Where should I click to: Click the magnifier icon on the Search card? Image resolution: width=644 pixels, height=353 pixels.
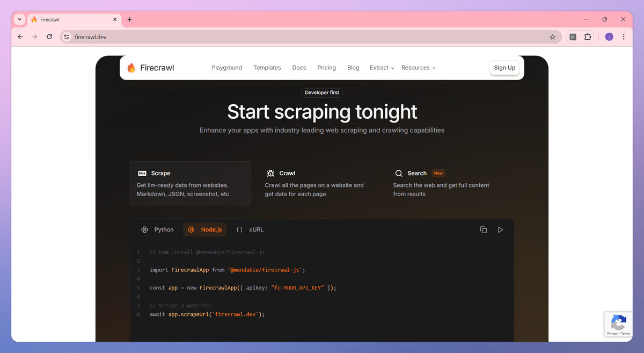pyautogui.click(x=398, y=173)
